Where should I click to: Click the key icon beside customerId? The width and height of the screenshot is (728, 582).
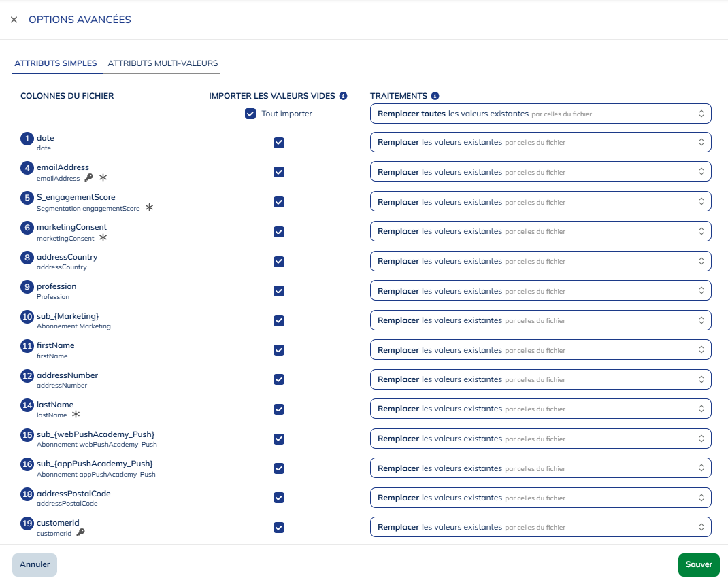[80, 534]
